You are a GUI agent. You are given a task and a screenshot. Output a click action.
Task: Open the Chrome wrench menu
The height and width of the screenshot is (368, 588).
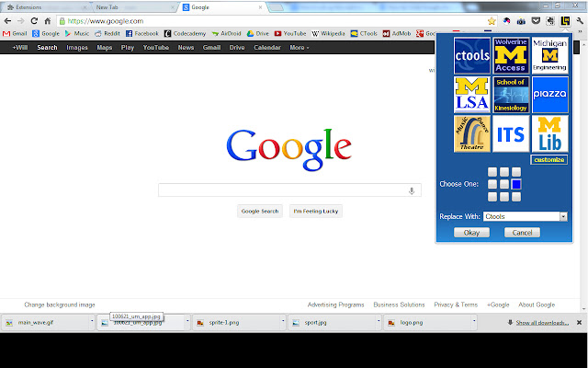coord(580,21)
